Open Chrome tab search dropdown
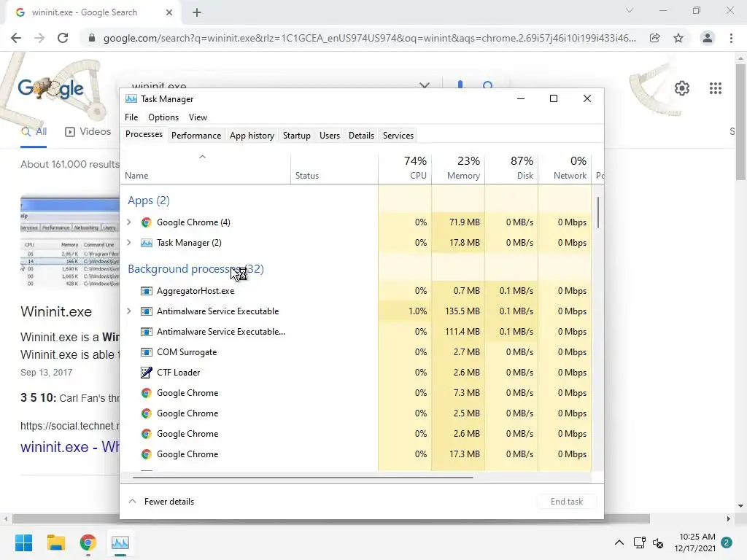The image size is (747, 560). click(630, 10)
